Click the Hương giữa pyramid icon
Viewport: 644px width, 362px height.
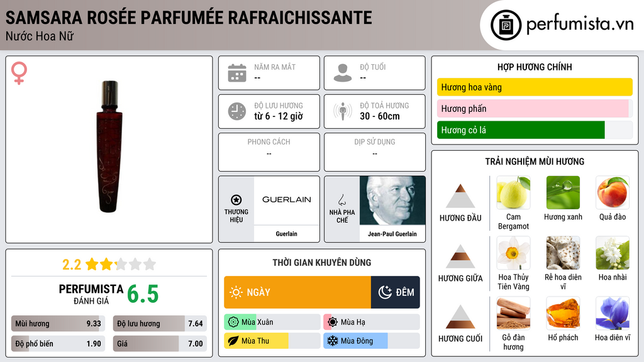[460, 256]
